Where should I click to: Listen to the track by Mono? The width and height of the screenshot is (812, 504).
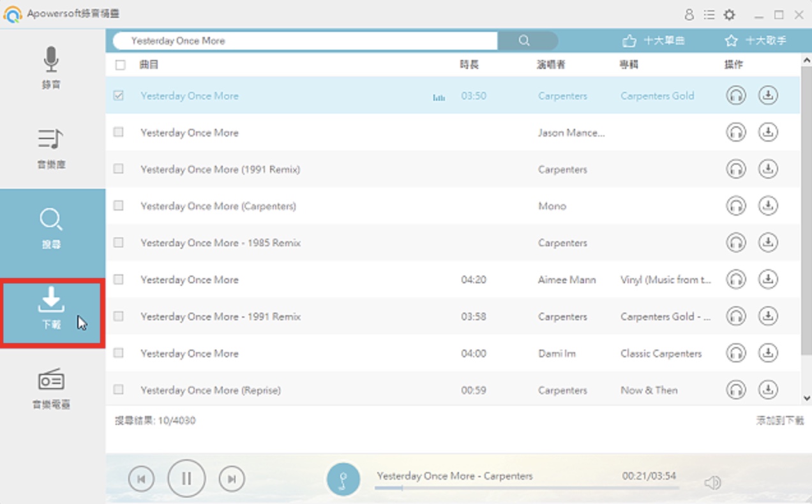click(x=736, y=206)
